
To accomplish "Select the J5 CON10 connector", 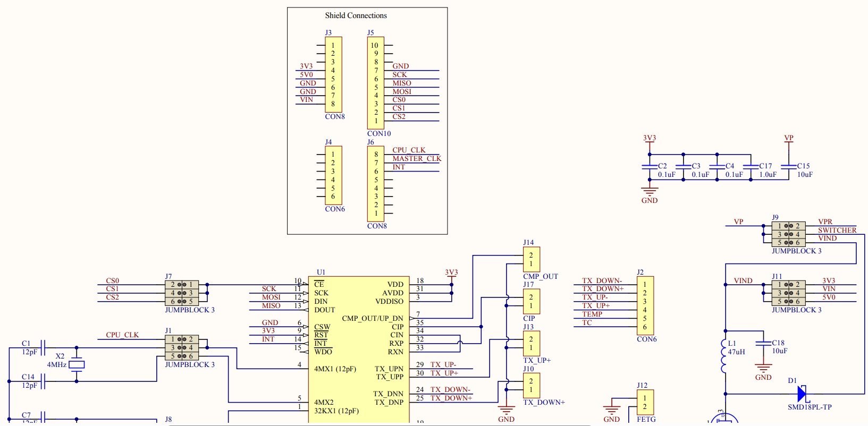I will pos(376,83).
